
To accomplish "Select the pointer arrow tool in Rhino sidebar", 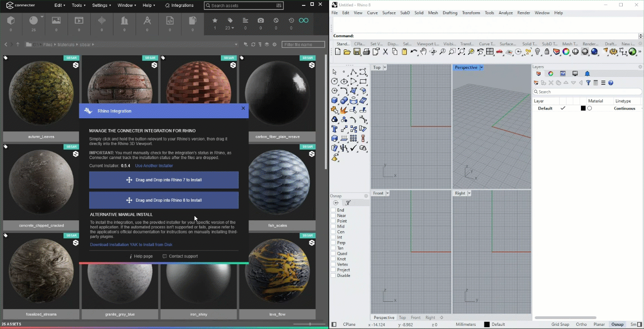I will click(335, 72).
